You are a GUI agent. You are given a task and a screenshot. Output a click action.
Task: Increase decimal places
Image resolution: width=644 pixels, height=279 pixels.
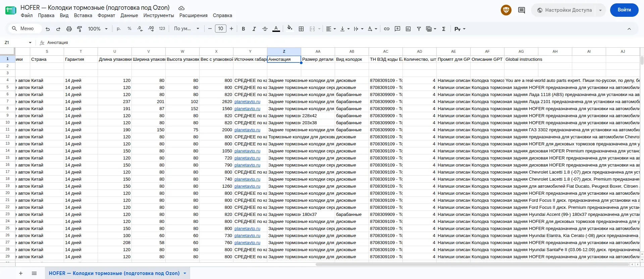coord(151,29)
